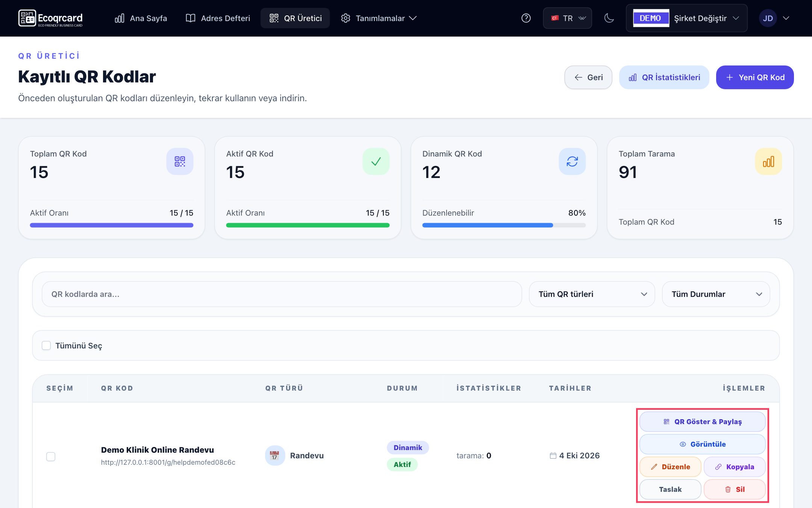This screenshot has height=508, width=812.
Task: Open the Tüm Durumlar filter
Action: [716, 294]
